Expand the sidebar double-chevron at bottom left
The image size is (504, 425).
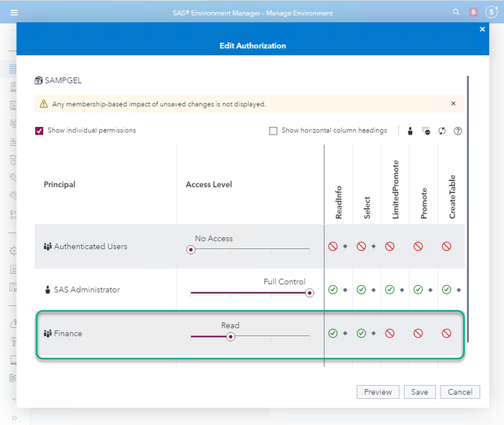tap(14, 418)
